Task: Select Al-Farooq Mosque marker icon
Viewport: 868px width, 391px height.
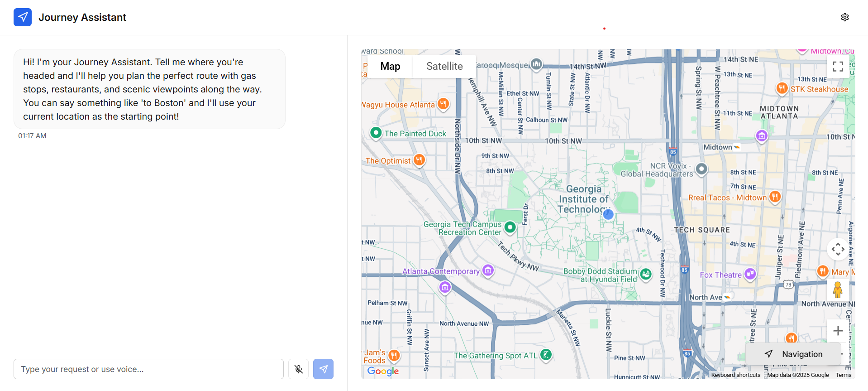Action: click(x=536, y=64)
